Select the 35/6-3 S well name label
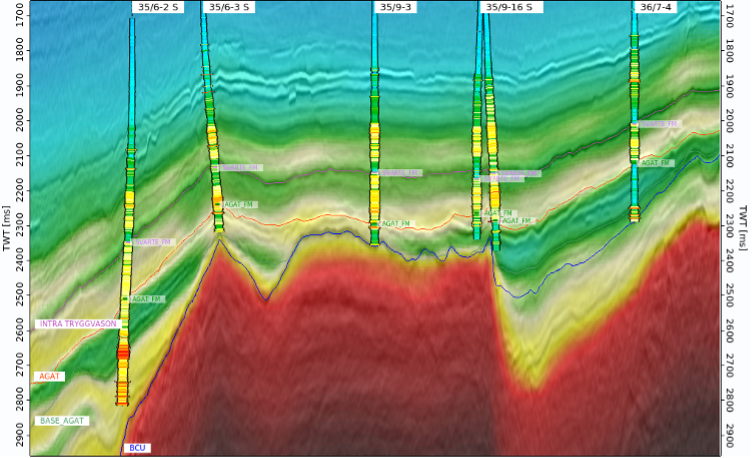 point(229,7)
